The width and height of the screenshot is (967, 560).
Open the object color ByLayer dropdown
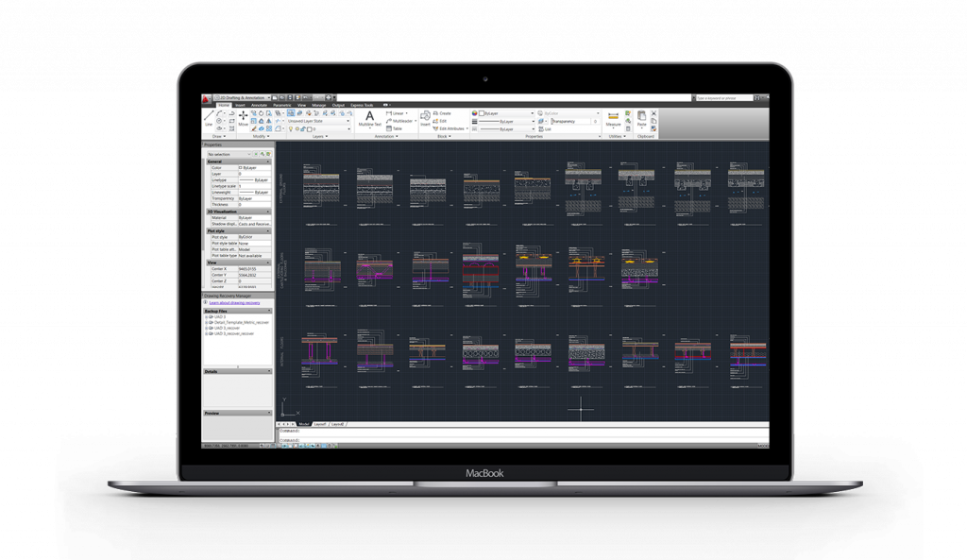(x=507, y=113)
